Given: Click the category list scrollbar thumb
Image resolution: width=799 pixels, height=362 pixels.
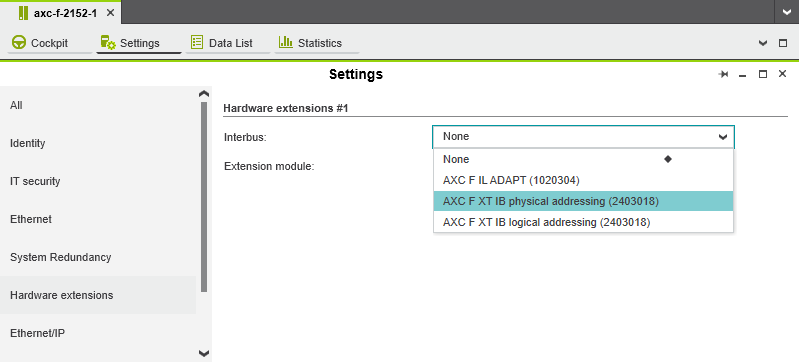Looking at the screenshot, I should pos(204,197).
